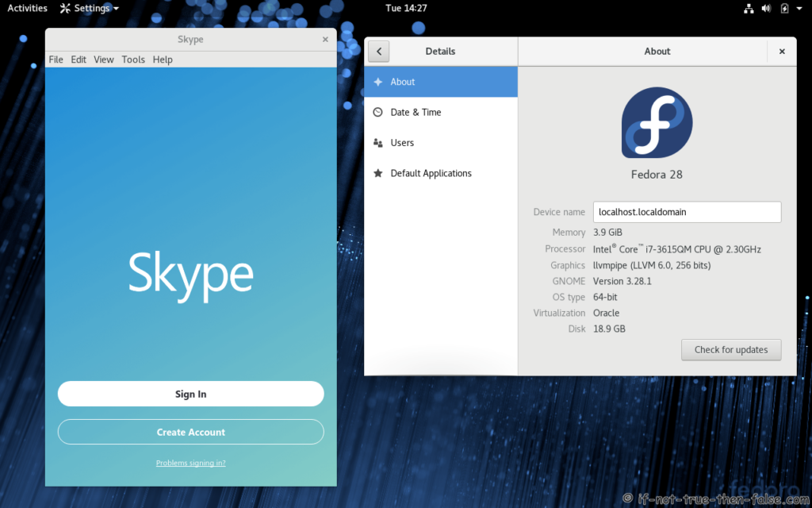Open the system menu arrow in top bar
This screenshot has width=812, height=508.
799,8
